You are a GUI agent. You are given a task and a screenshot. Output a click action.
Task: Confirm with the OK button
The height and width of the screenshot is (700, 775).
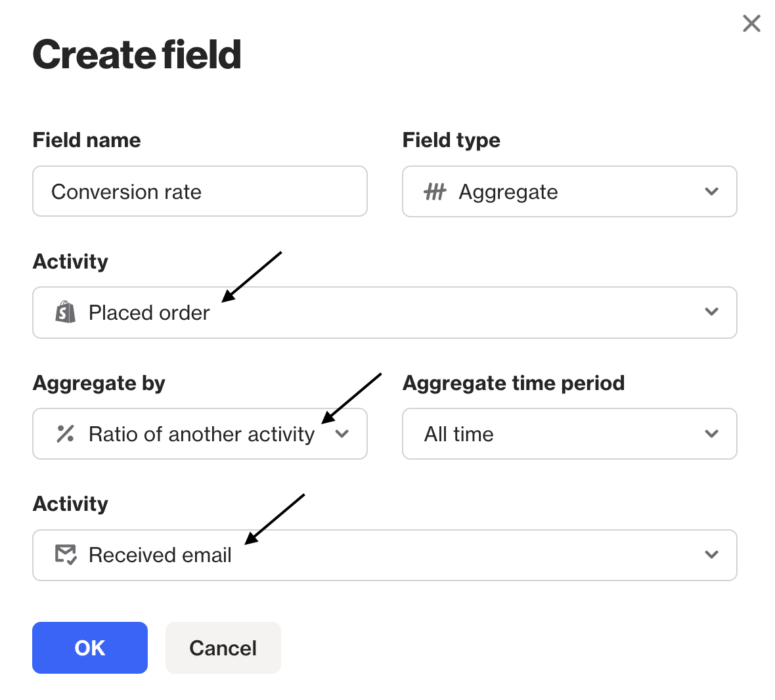coord(90,647)
